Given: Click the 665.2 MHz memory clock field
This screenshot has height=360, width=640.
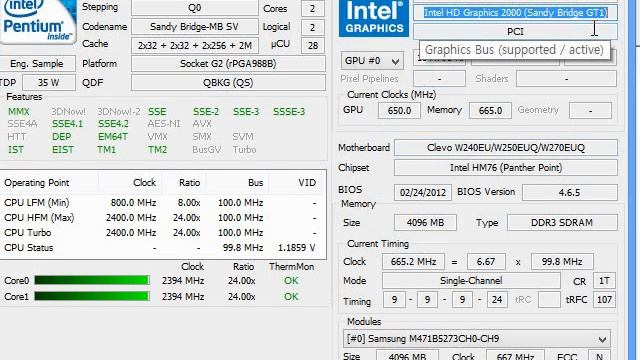Looking at the screenshot, I should tap(413, 262).
